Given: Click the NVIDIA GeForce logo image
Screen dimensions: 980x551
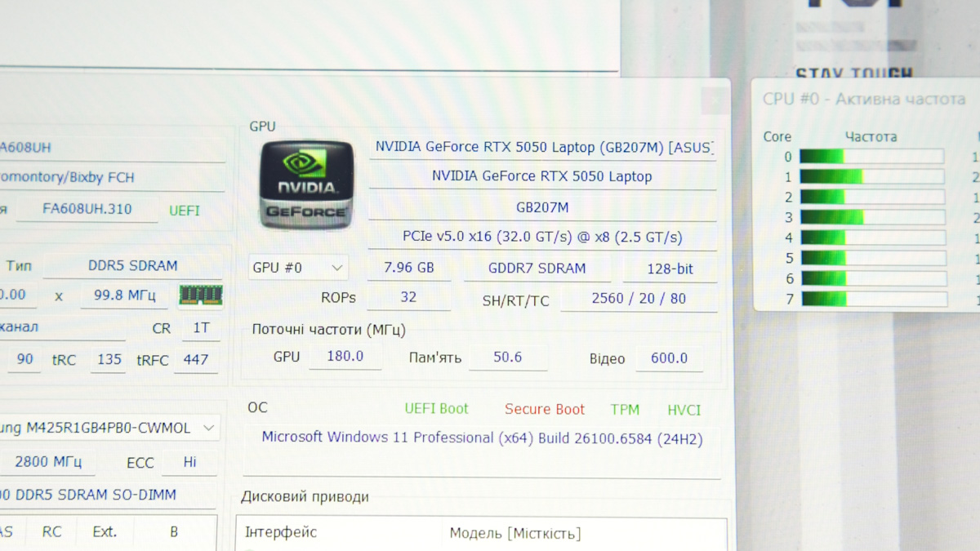Looking at the screenshot, I should [306, 184].
